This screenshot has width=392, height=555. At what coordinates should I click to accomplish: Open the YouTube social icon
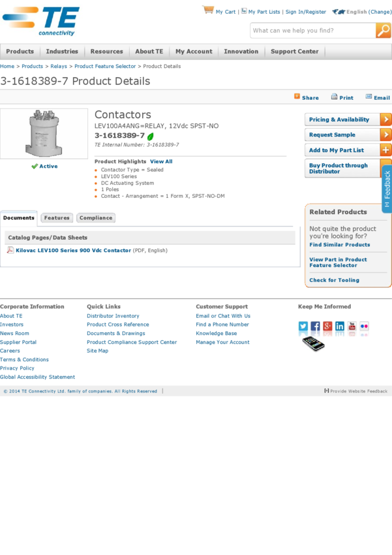coord(352,326)
